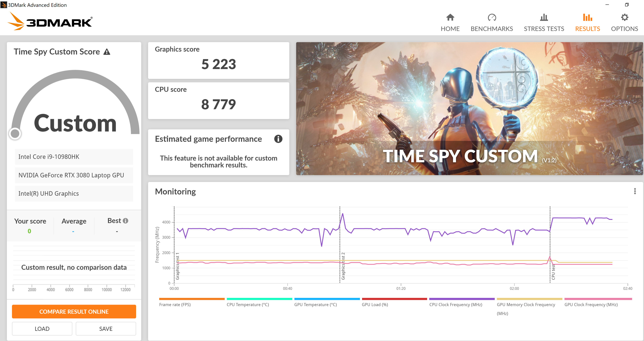Click the 3DMark title bar app icon
This screenshot has height=341, width=644.
click(4, 5)
